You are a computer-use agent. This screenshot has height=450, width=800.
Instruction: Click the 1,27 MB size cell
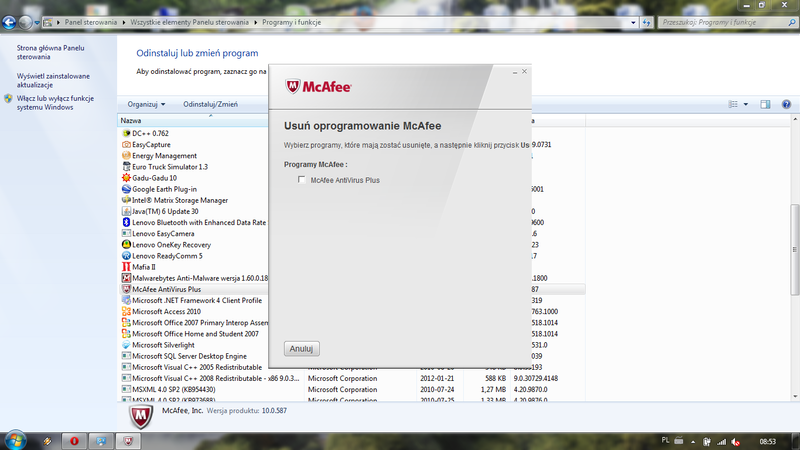point(493,389)
